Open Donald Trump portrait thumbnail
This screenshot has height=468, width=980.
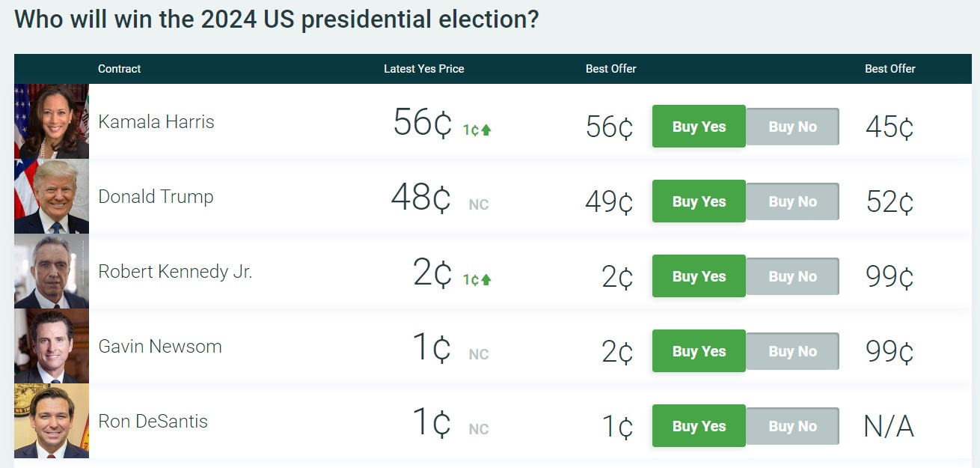[x=52, y=196]
